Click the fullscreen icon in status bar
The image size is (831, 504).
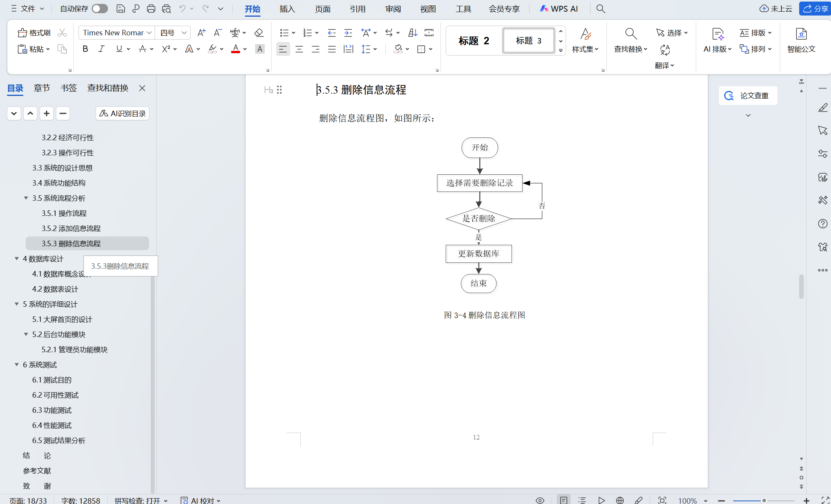(x=826, y=500)
